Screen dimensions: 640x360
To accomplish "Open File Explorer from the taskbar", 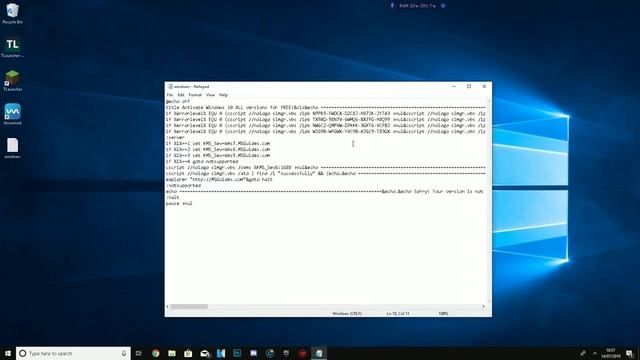I will [172, 353].
